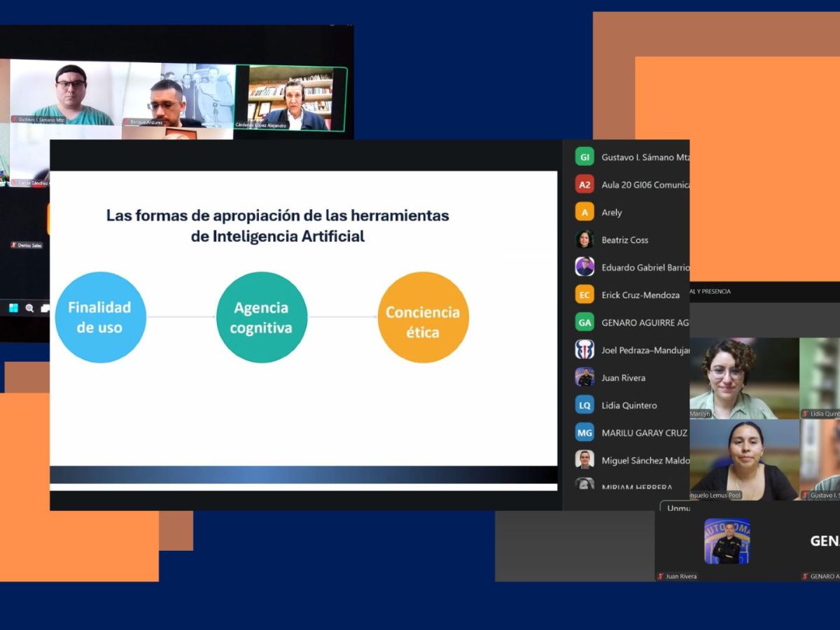This screenshot has height=630, width=840.
Task: Click the blue LQ avatar for Lidia Quintero
Action: coord(584,405)
